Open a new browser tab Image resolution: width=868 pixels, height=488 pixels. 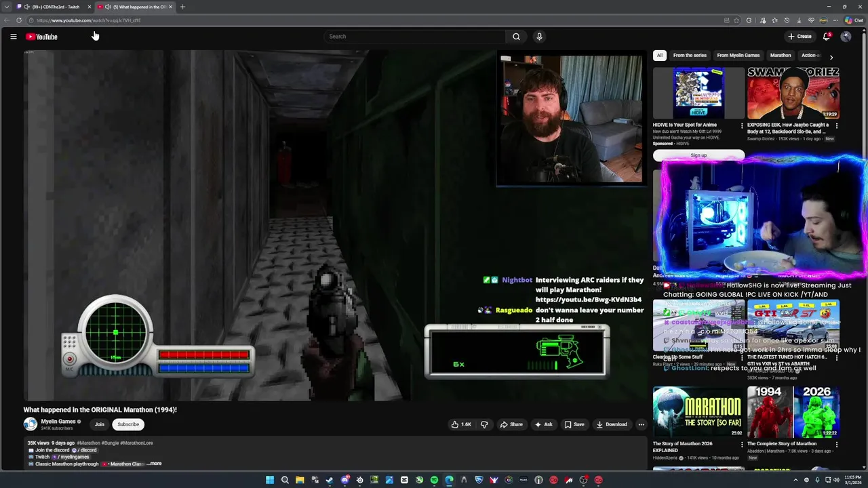pos(182,7)
